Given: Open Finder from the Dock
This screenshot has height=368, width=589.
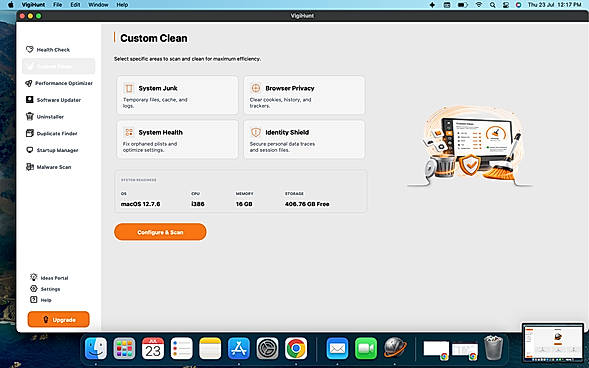Looking at the screenshot, I should pos(96,348).
